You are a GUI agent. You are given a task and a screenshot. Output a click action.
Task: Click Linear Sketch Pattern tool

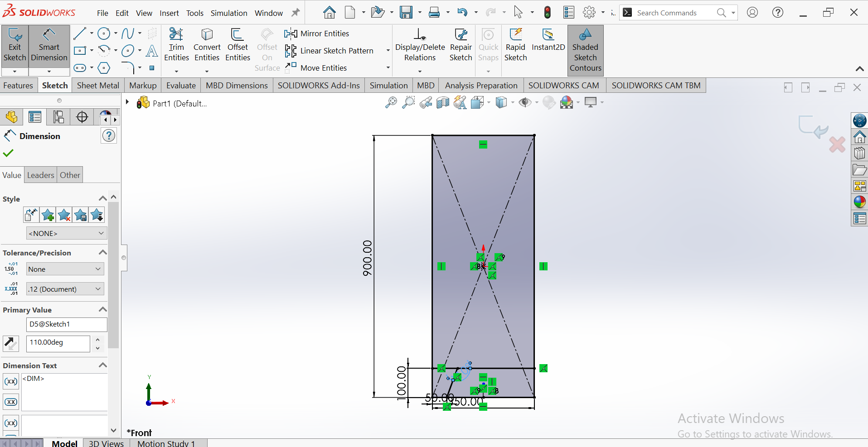pyautogui.click(x=329, y=51)
